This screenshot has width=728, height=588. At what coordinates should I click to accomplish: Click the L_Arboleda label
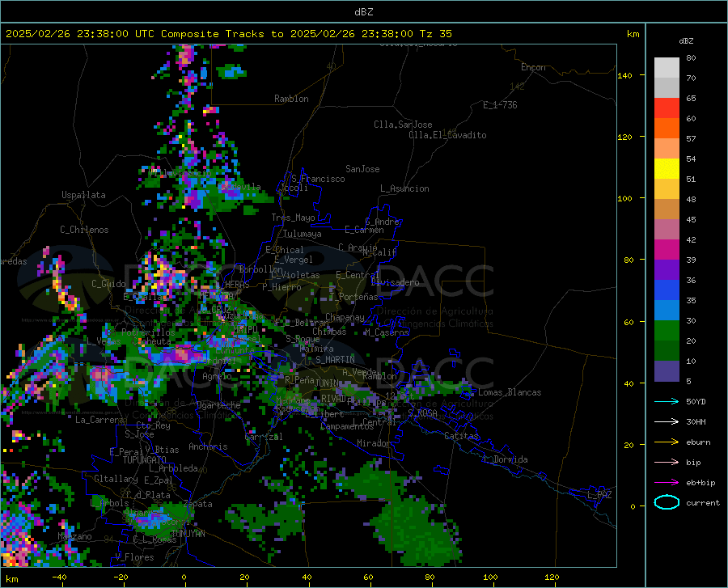[173, 468]
